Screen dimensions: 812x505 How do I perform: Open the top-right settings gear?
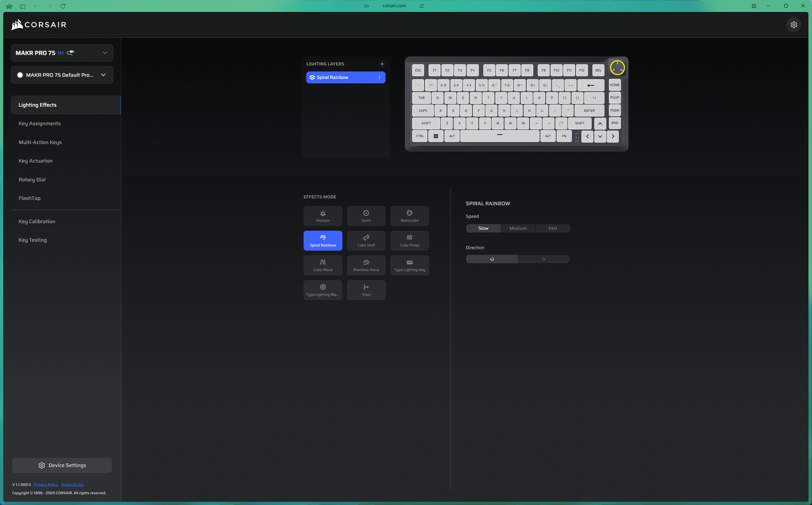793,25
